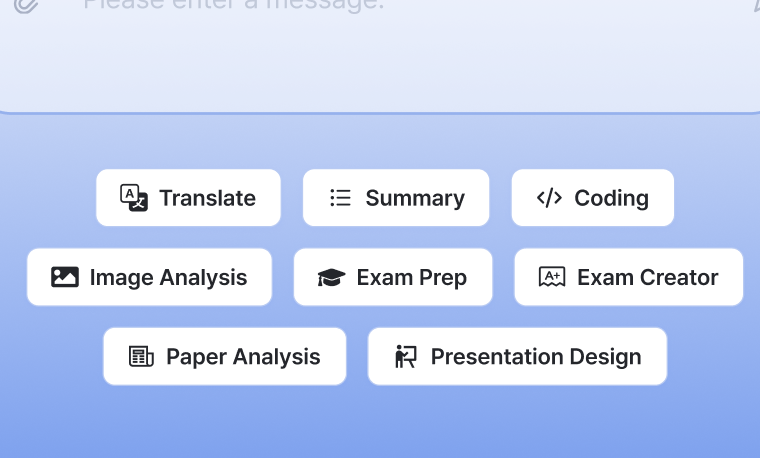This screenshot has height=458, width=760.
Task: Click the empty area of the message box
Action: (x=380, y=63)
